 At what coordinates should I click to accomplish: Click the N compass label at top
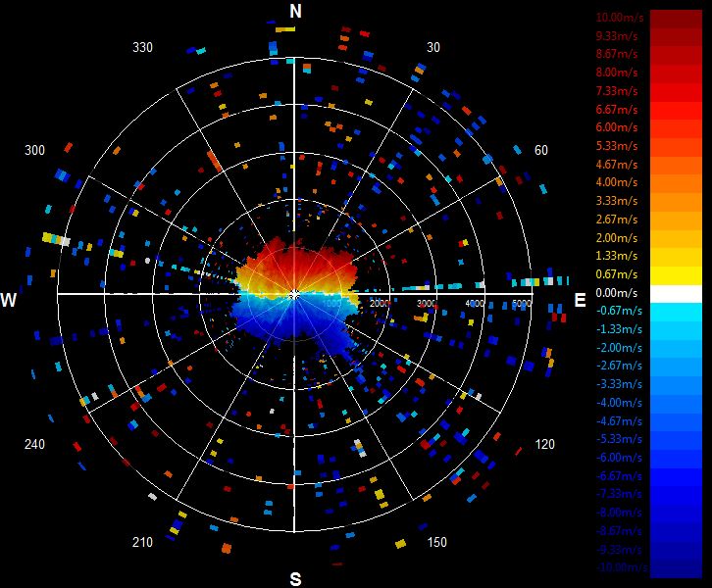295,12
